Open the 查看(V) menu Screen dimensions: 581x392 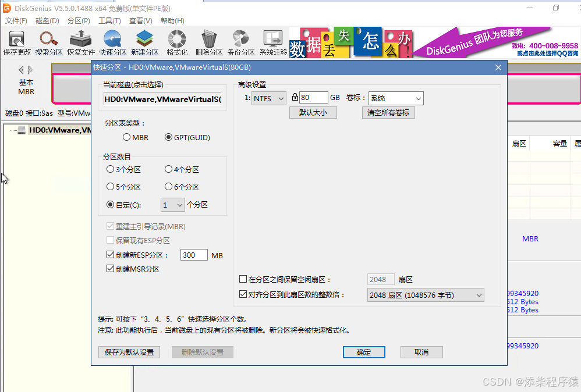click(x=140, y=21)
